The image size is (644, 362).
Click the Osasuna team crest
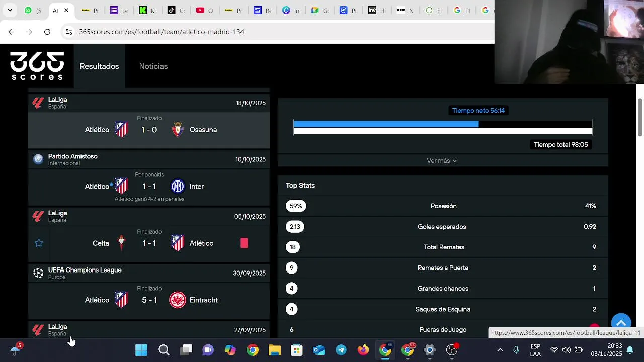coord(178,130)
